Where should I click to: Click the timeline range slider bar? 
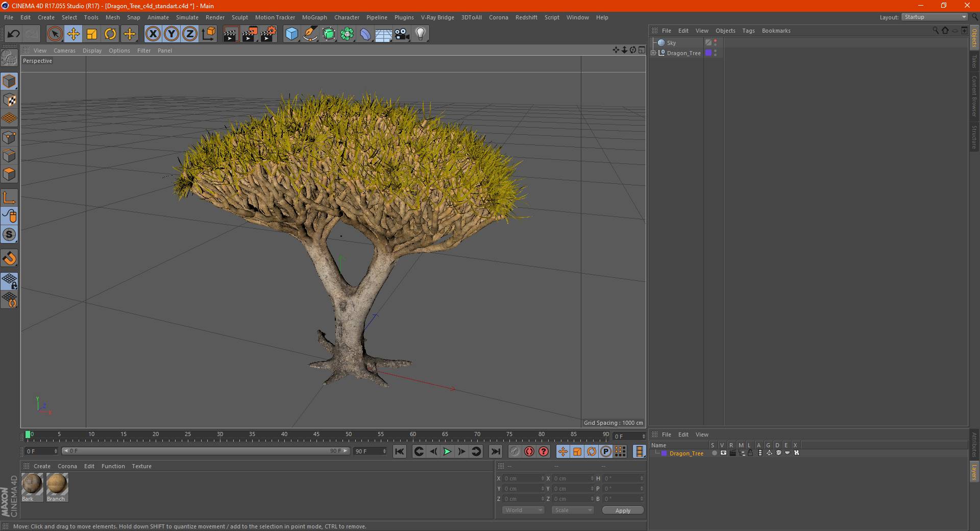(x=206, y=451)
